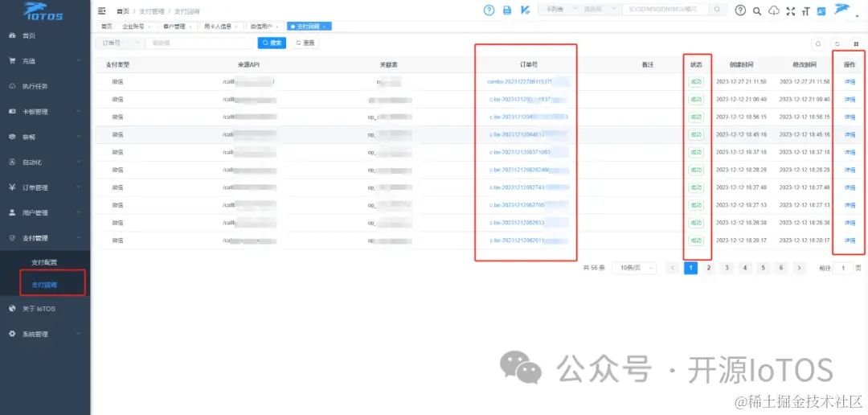Expand the 系统管理 sidebar menu
This screenshot has height=415, width=868.
pos(45,334)
